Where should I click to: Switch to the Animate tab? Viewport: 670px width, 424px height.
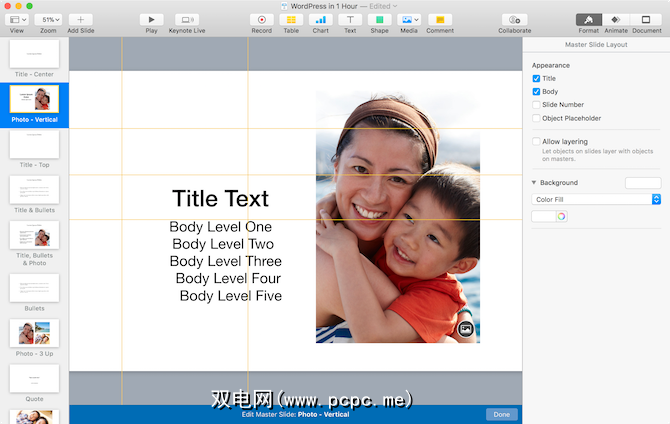pyautogui.click(x=616, y=19)
